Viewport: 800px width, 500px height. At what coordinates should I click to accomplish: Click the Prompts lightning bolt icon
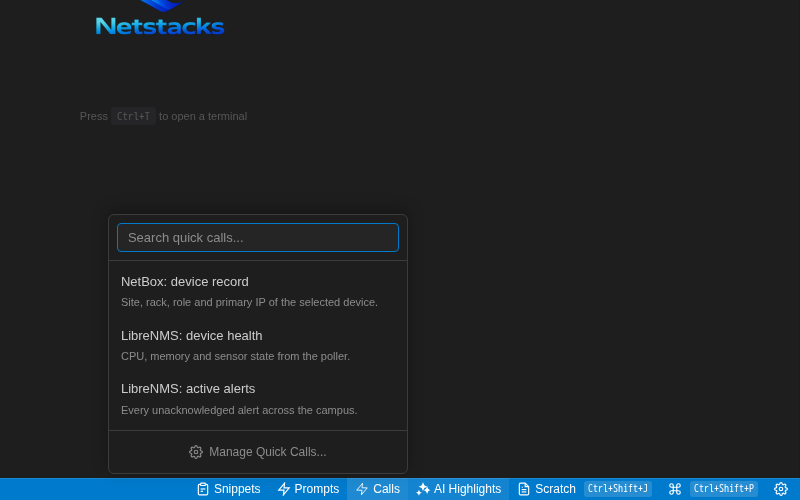click(x=284, y=489)
